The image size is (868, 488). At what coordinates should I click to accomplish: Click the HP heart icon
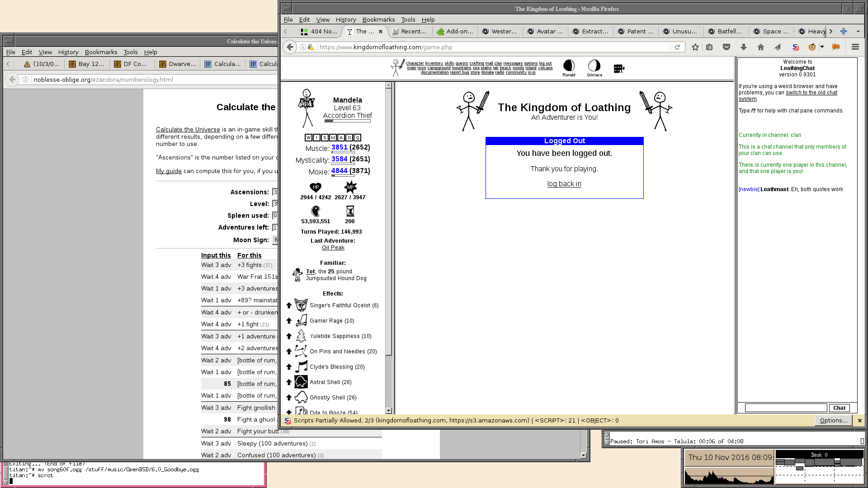(x=316, y=187)
